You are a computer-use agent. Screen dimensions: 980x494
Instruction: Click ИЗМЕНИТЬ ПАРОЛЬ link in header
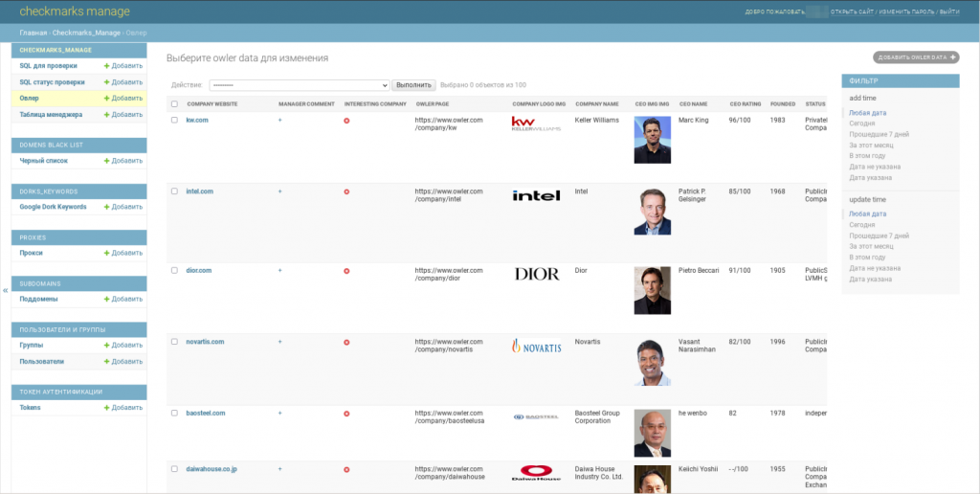click(x=907, y=11)
